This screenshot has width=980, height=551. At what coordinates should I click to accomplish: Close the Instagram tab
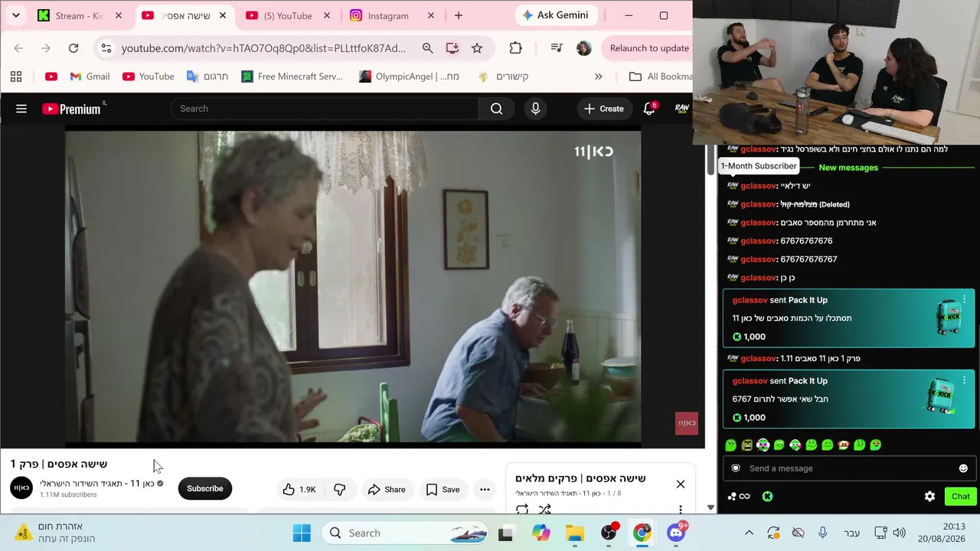pos(430,15)
